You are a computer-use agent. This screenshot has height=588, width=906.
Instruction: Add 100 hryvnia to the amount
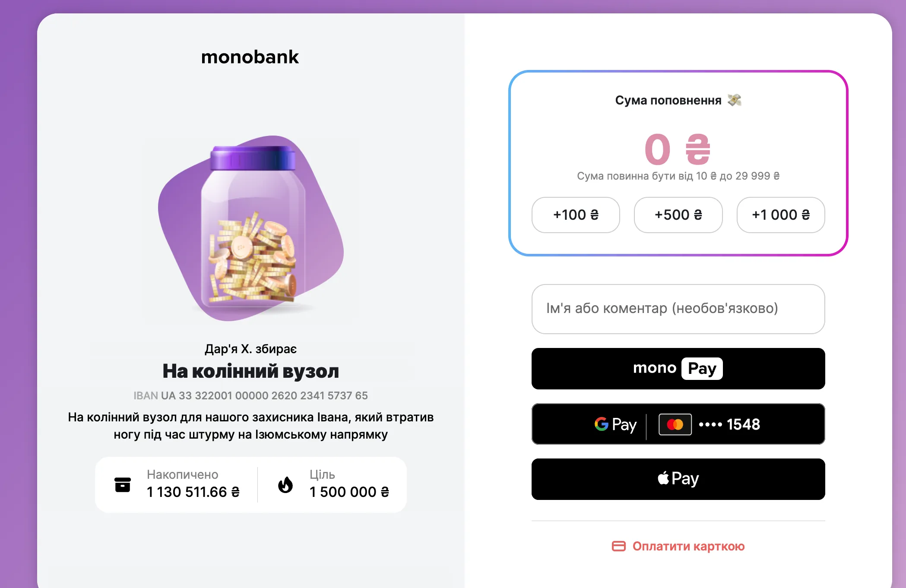click(x=576, y=215)
